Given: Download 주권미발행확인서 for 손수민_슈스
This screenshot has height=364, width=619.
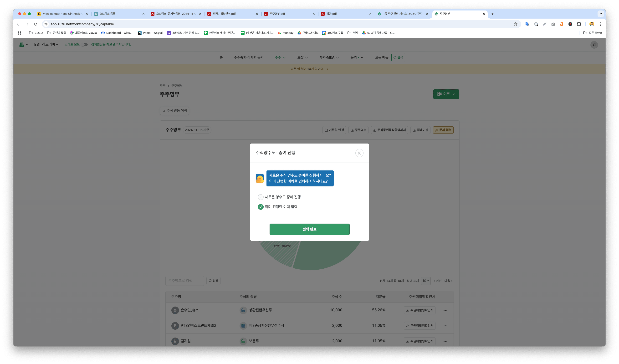Looking at the screenshot, I should pos(419,310).
